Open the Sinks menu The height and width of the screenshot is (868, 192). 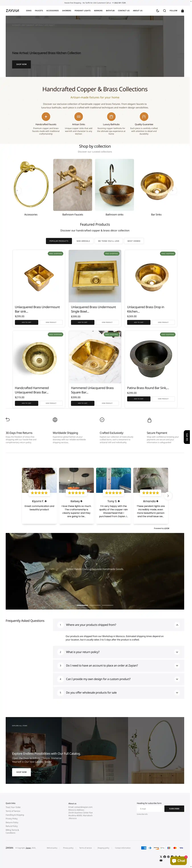[x=29, y=10]
